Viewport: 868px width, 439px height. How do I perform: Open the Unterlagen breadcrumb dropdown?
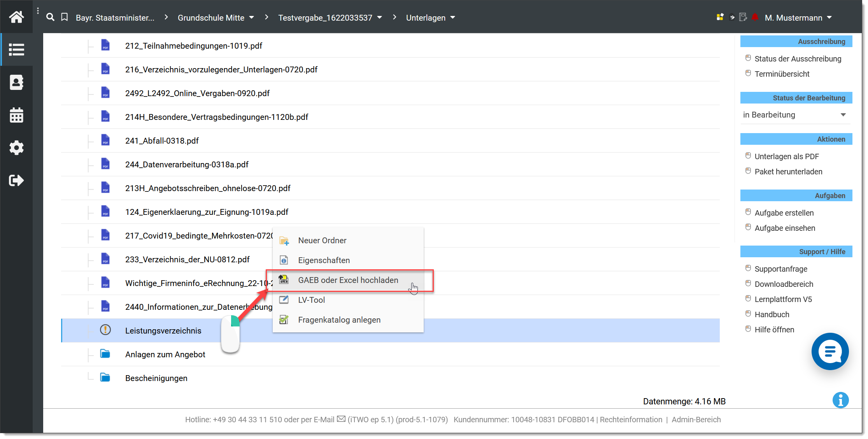click(453, 18)
